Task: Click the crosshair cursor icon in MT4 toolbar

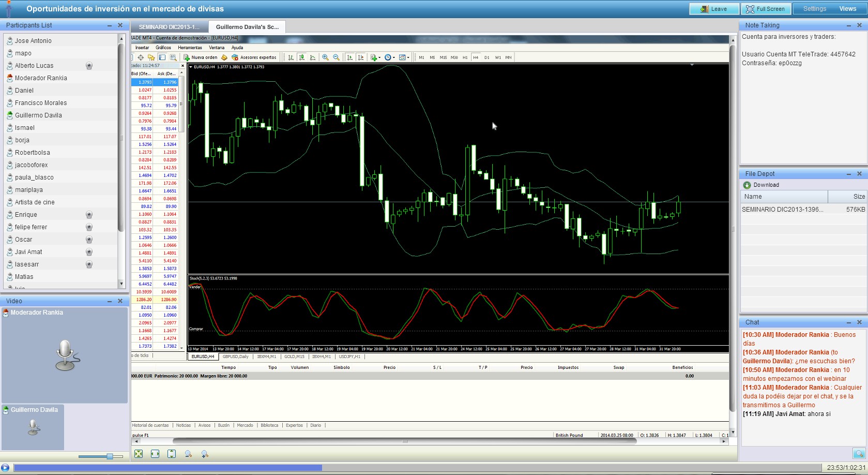Action: point(141,57)
